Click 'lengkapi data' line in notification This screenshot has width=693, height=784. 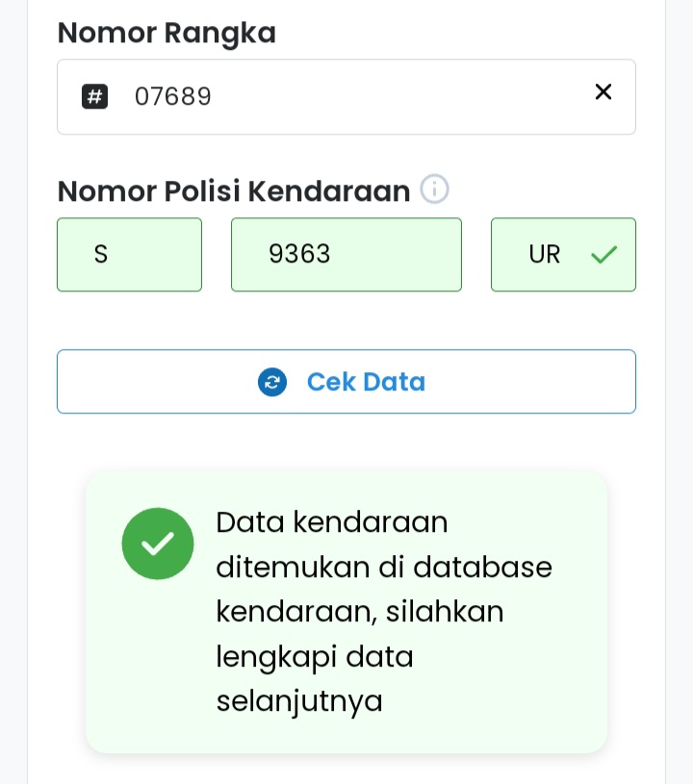315,656
